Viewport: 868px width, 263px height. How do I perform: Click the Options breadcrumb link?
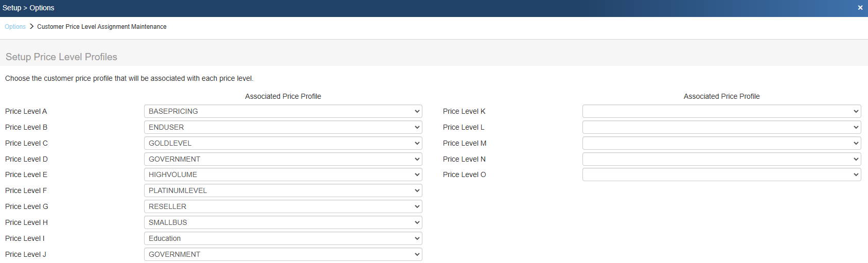click(x=15, y=27)
